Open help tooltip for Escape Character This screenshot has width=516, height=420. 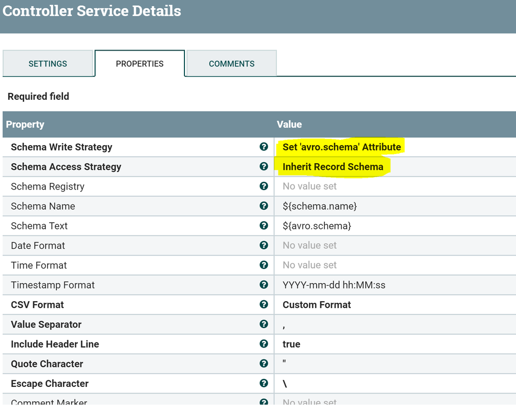pos(264,383)
